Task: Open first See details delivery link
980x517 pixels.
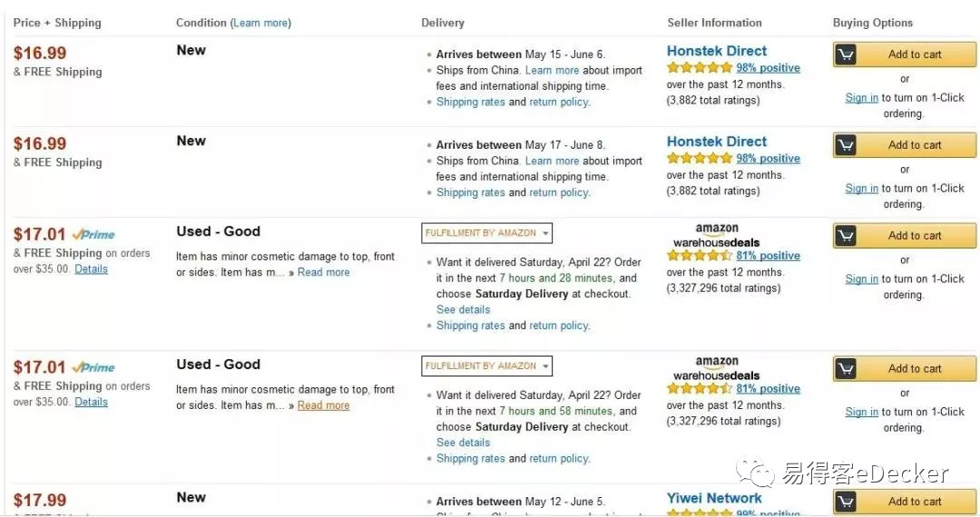Action: point(463,310)
